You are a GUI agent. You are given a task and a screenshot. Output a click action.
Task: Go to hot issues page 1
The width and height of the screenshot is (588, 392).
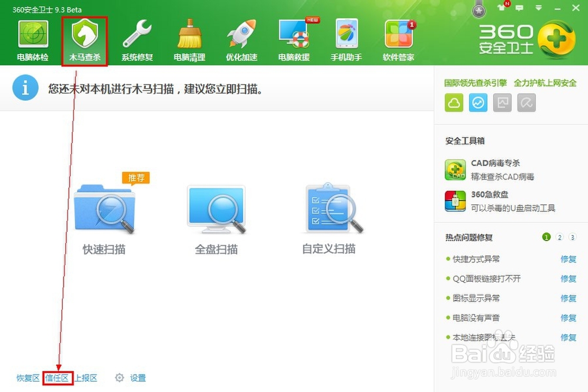coord(546,237)
